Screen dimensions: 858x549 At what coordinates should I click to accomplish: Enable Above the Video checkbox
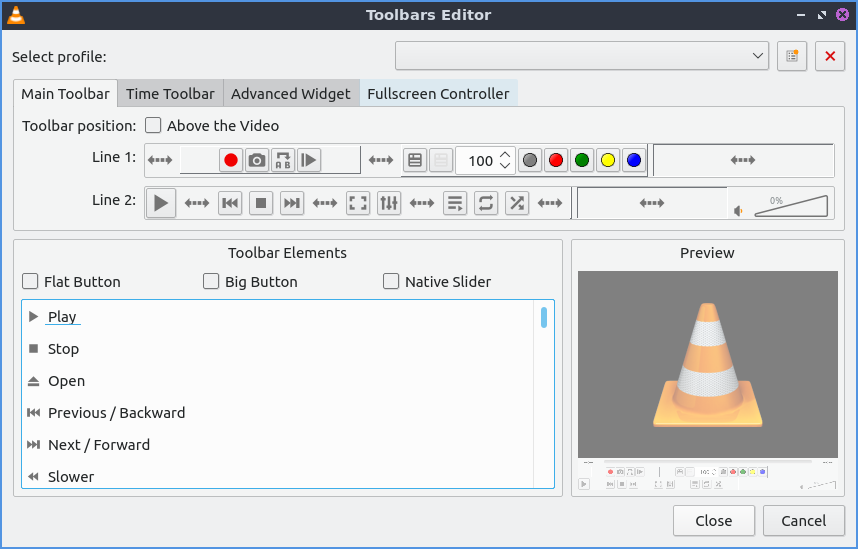(x=154, y=126)
